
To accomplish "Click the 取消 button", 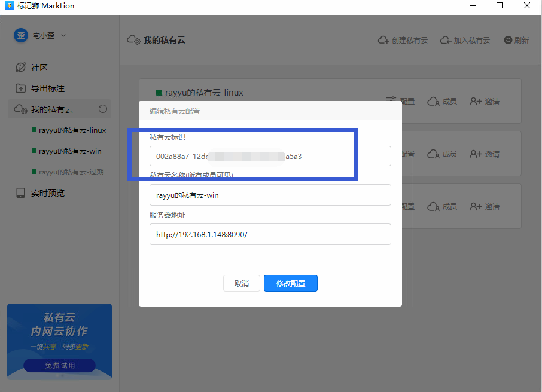I will click(x=242, y=284).
